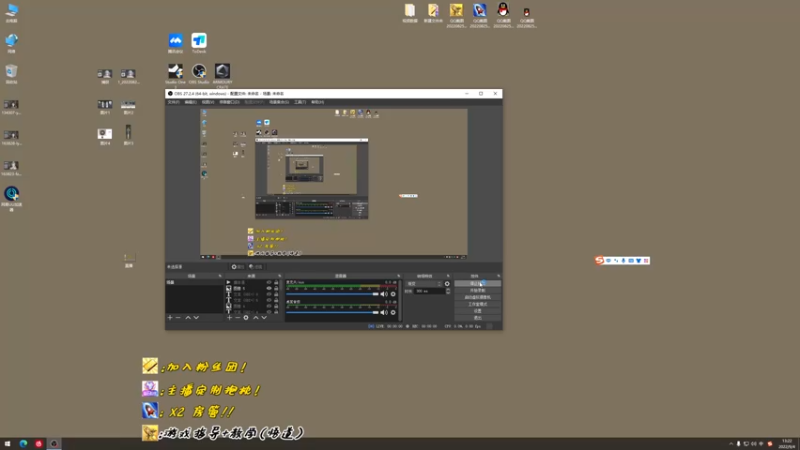Open ToDesk desktop icon

[x=199, y=43]
